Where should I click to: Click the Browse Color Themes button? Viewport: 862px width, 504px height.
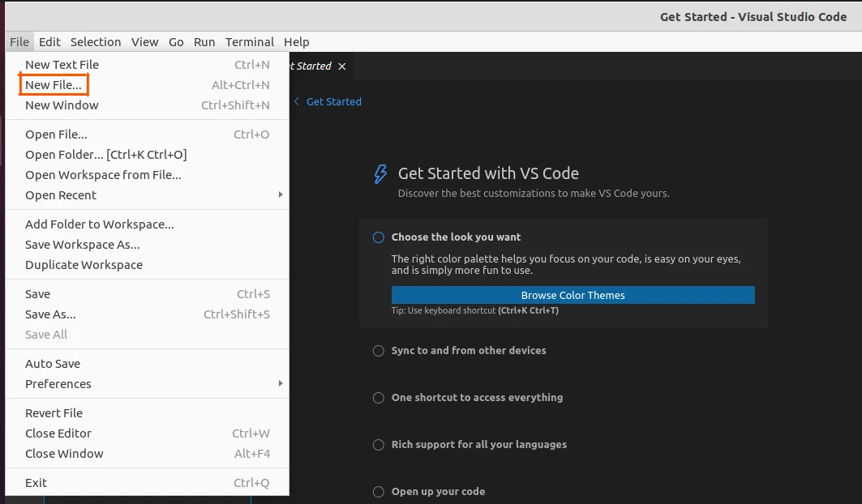[573, 295]
